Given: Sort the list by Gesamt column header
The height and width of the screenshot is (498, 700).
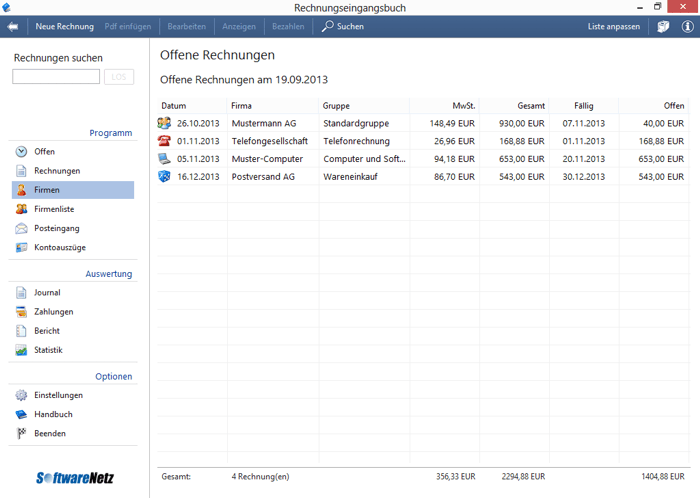Looking at the screenshot, I should pyautogui.click(x=530, y=105).
